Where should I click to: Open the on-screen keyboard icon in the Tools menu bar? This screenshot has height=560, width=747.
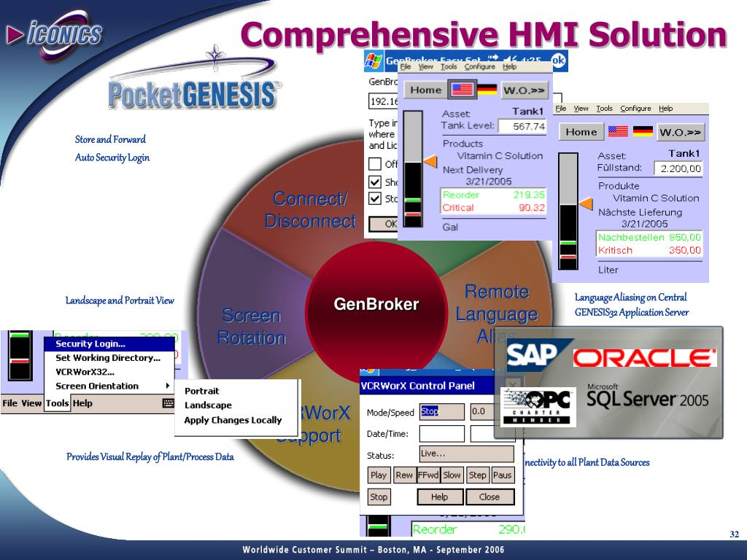pyautogui.click(x=169, y=403)
